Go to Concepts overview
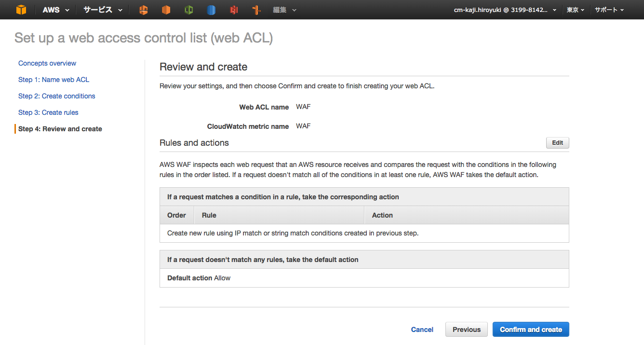This screenshot has height=345, width=644. [47, 63]
